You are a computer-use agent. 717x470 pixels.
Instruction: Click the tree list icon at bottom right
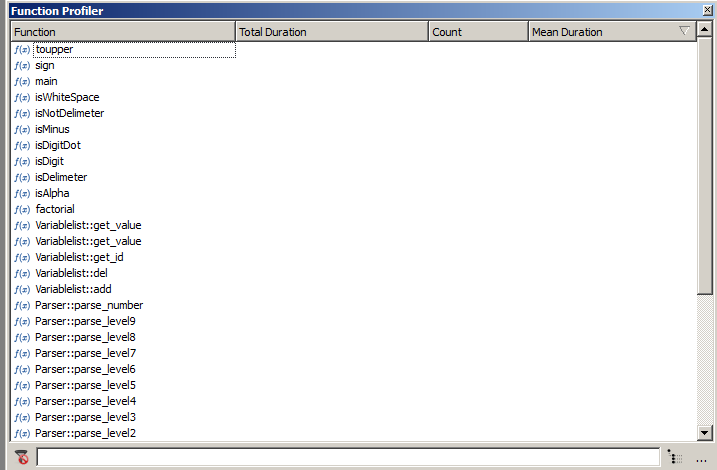[676, 457]
